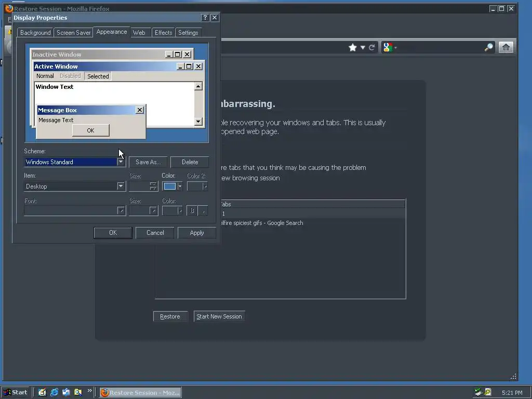532x399 pixels.
Task: Click the clock showing 5:21 PM
Action: click(512, 393)
